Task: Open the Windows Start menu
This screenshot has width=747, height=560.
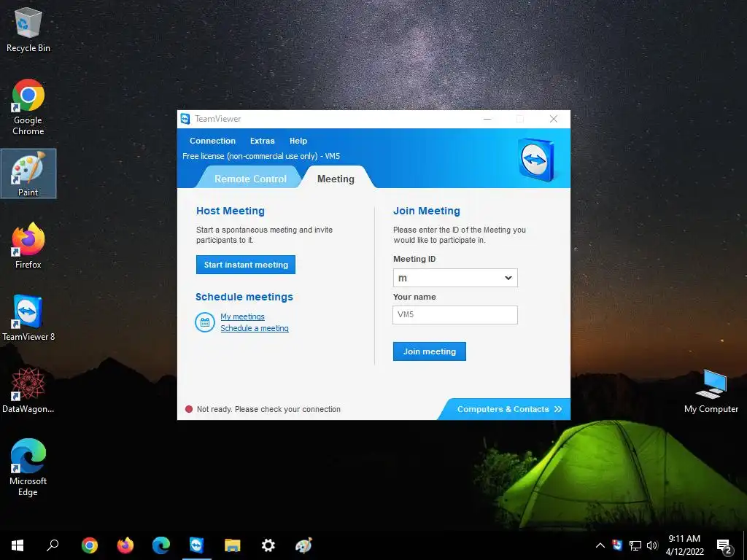Action: click(18, 545)
